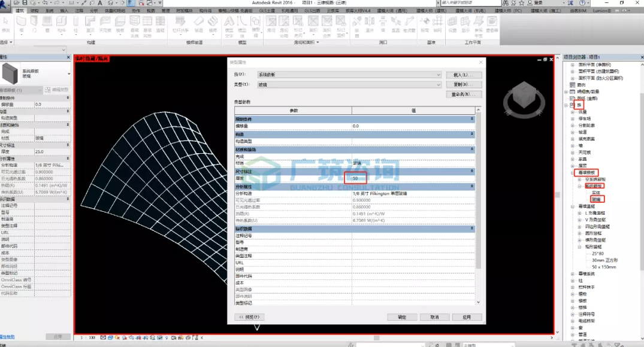Select the Component (构件) tool
Image resolution: width=644 pixels, height=347 pixels.
click(61, 24)
